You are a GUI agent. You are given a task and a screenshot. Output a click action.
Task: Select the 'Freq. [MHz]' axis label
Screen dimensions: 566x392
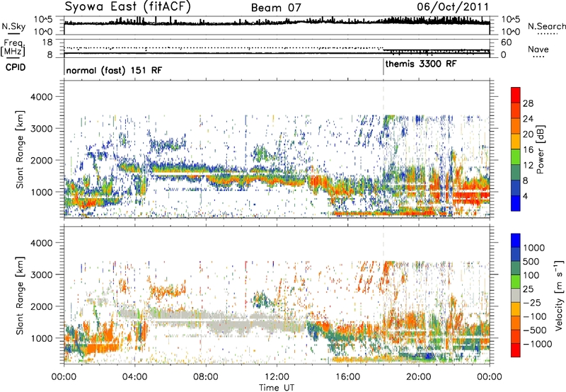[13, 48]
